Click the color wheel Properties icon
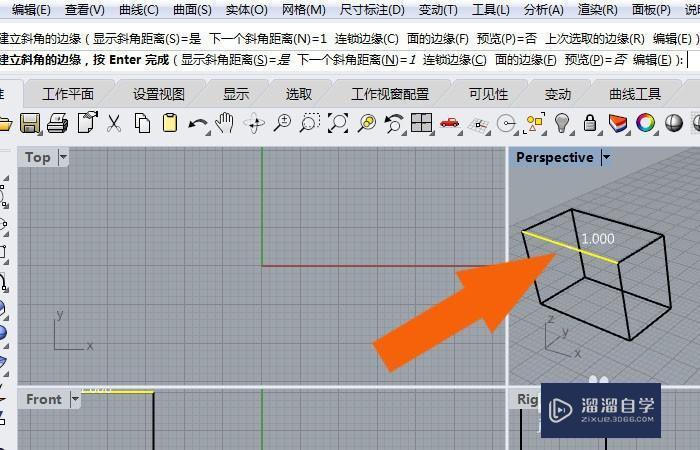 [646, 123]
